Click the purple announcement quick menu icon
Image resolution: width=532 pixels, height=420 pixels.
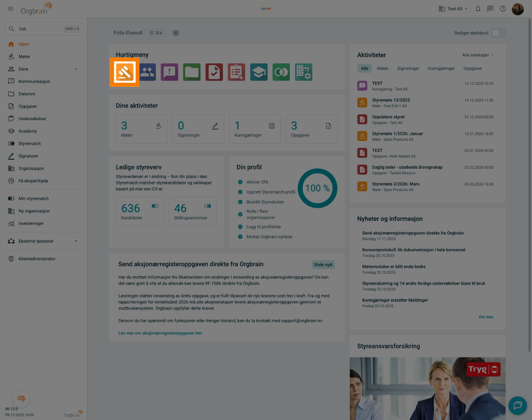pyautogui.click(x=169, y=72)
